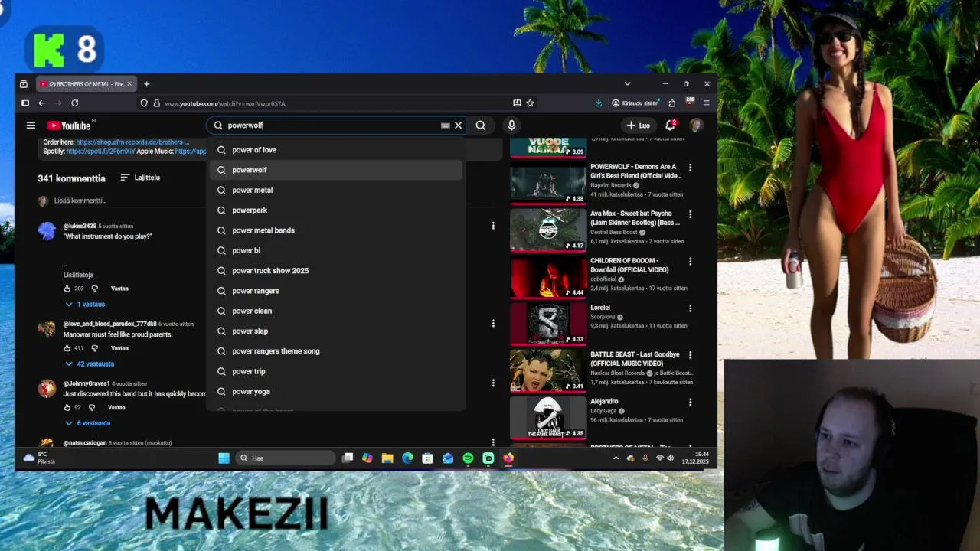Choose suggestion power of love

click(335, 150)
